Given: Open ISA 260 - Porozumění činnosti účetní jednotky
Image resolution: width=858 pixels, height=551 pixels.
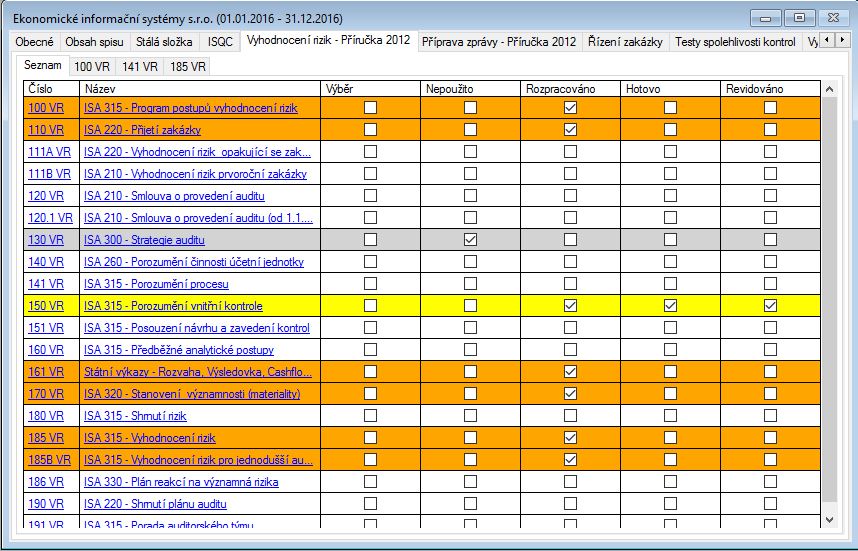Looking at the screenshot, I should coord(194,262).
